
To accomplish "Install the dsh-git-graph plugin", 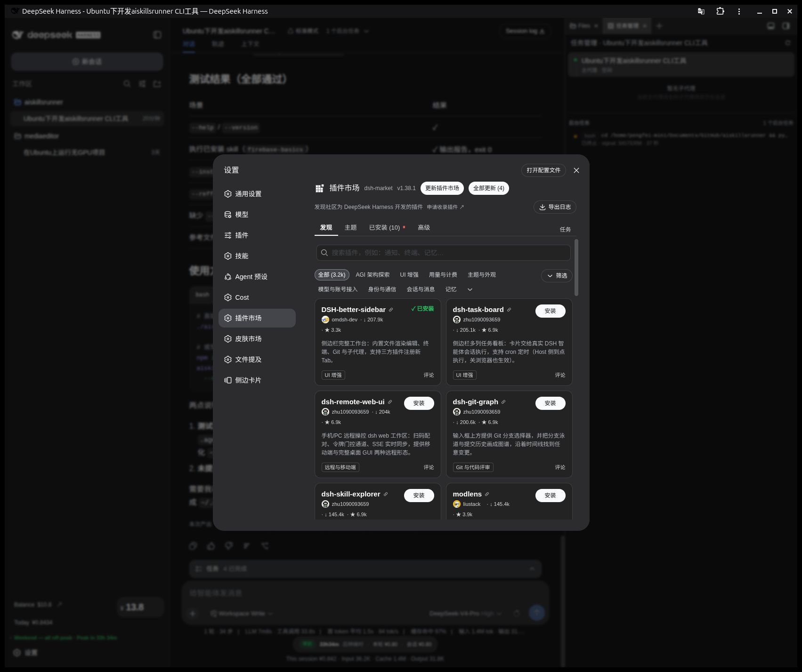I will [x=551, y=403].
